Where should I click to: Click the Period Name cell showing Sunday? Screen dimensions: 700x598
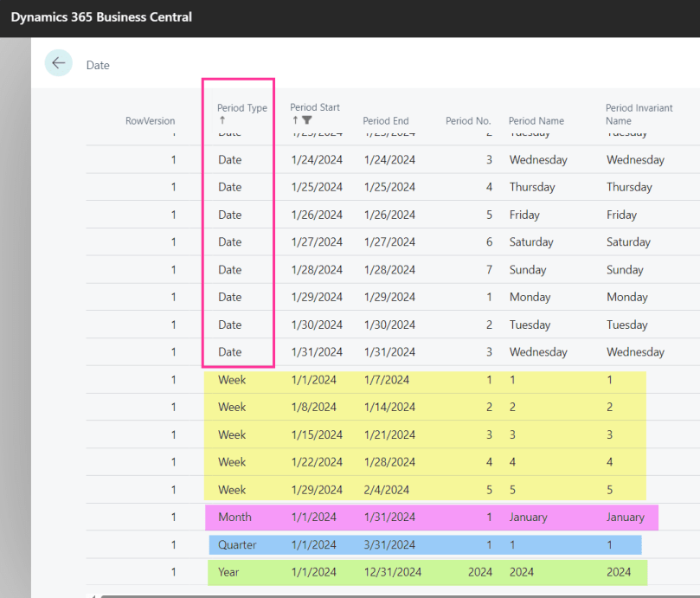click(x=530, y=269)
